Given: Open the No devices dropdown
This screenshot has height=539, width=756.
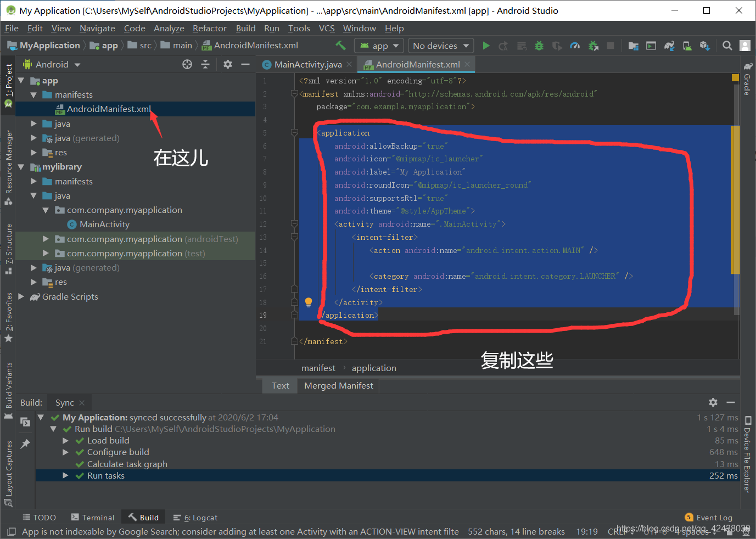Looking at the screenshot, I should click(441, 46).
